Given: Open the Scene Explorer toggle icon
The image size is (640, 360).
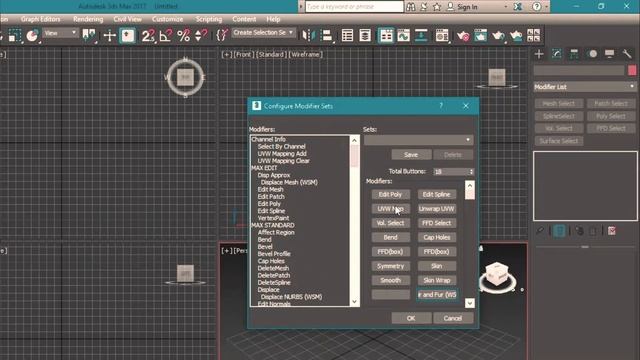Looking at the screenshot, I should 347,36.
